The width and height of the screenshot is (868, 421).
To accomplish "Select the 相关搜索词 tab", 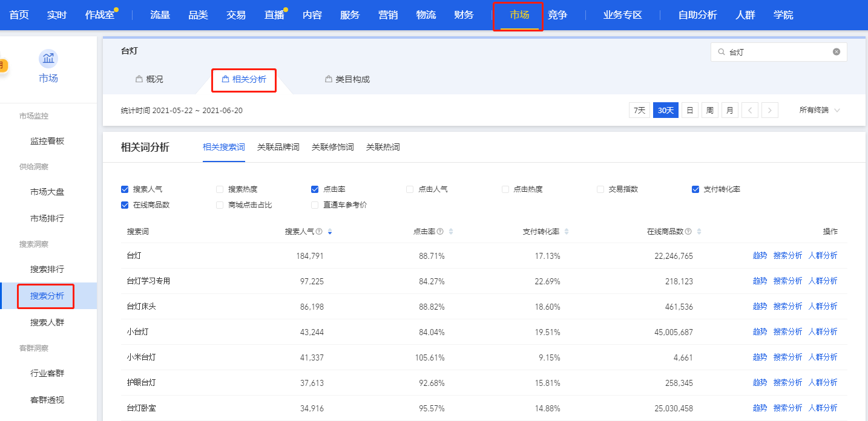I will tap(224, 147).
